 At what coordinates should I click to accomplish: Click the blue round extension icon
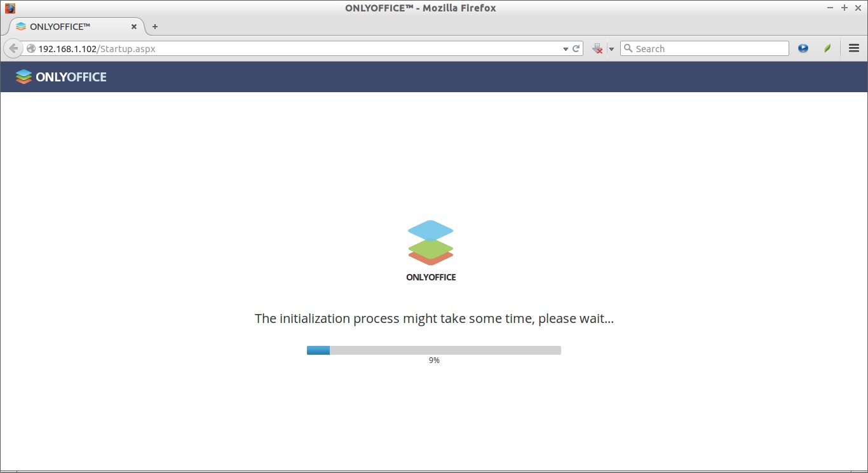[803, 48]
